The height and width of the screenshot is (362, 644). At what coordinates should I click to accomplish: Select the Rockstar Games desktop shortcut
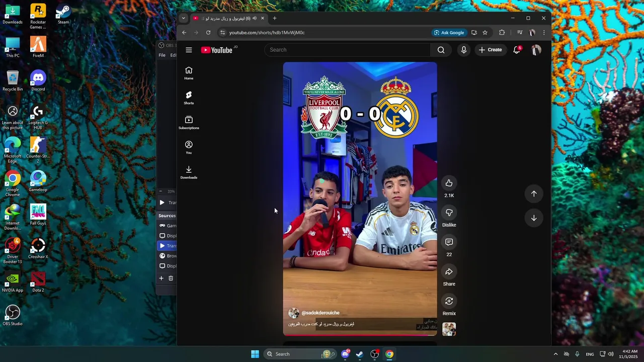[38, 17]
